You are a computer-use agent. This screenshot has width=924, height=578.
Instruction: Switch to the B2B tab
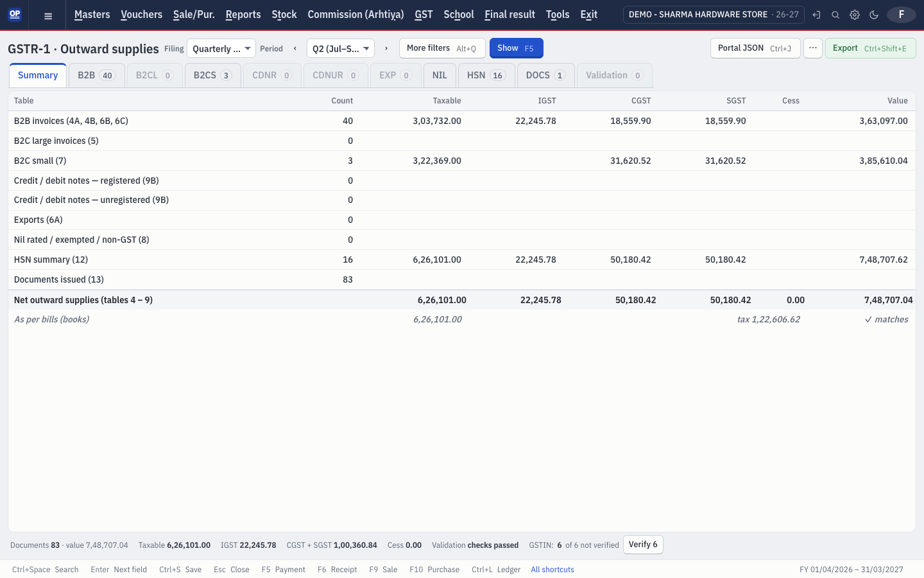97,75
